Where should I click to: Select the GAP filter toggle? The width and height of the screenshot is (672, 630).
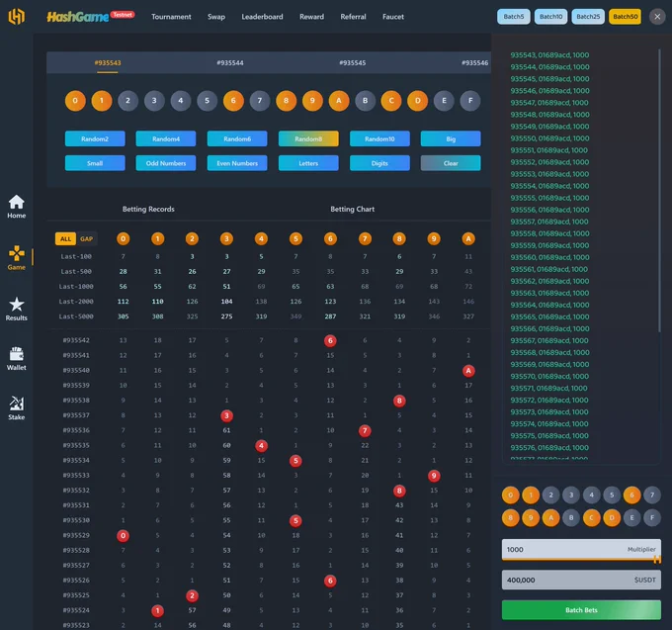click(87, 239)
